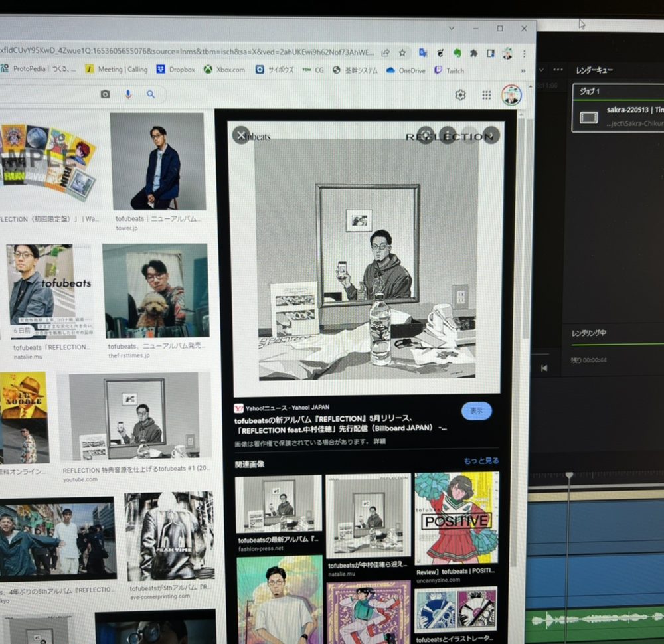Open the tab search dropdown chevron
Viewport: 664px width, 644px height.
452,29
